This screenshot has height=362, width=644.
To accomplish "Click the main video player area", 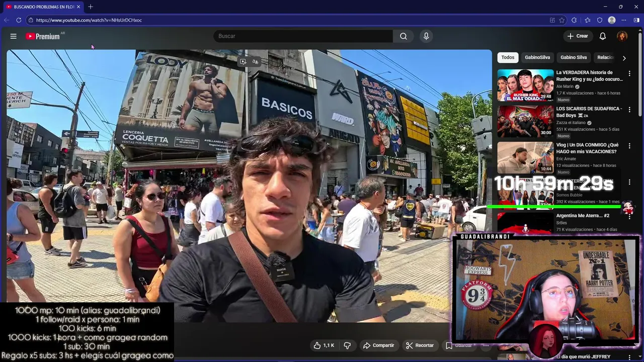I will coord(249,186).
